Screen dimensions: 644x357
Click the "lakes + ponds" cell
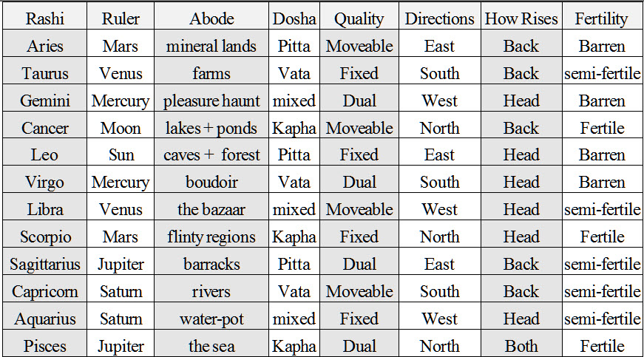point(211,128)
